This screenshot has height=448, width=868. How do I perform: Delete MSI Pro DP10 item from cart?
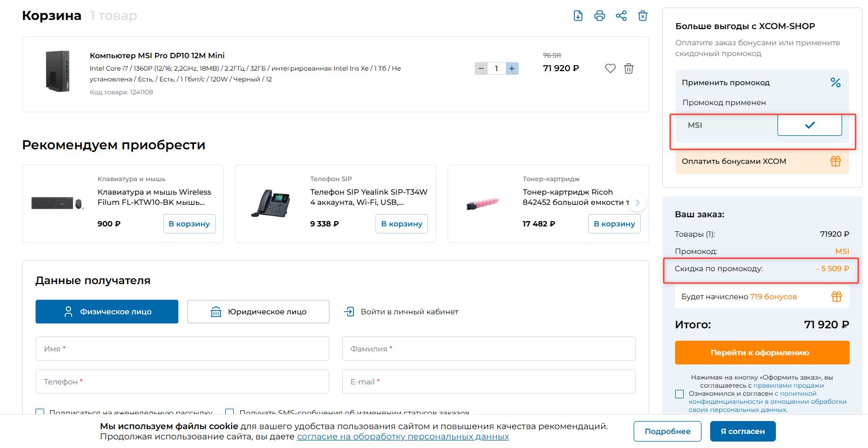pyautogui.click(x=629, y=68)
